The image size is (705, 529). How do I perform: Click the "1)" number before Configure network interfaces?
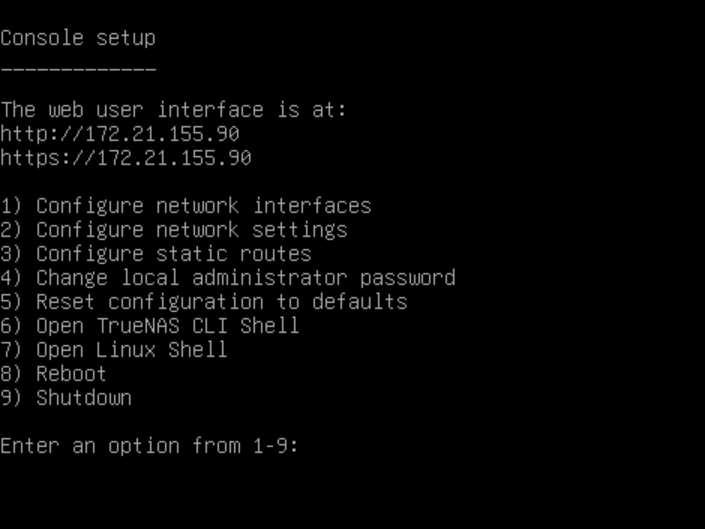tap(11, 206)
